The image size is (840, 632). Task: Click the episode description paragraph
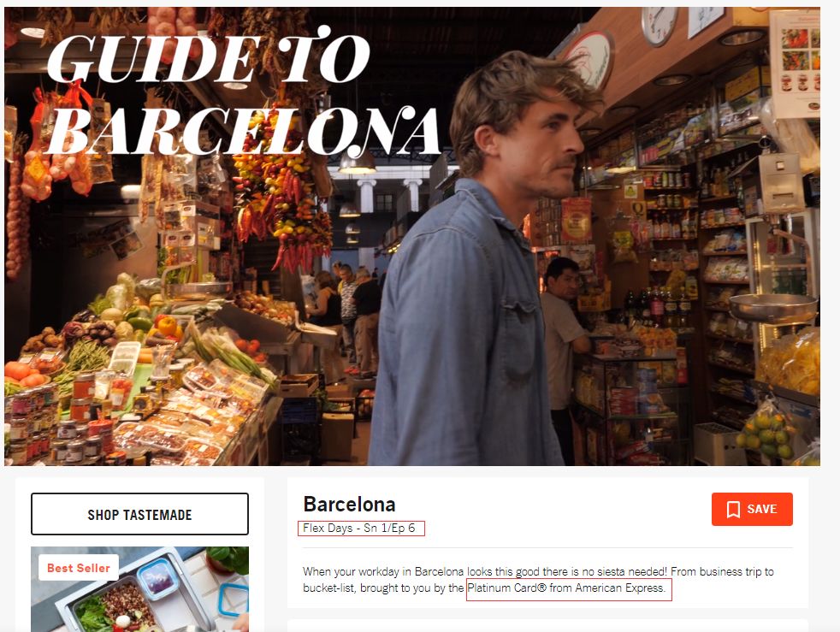pyautogui.click(x=538, y=580)
